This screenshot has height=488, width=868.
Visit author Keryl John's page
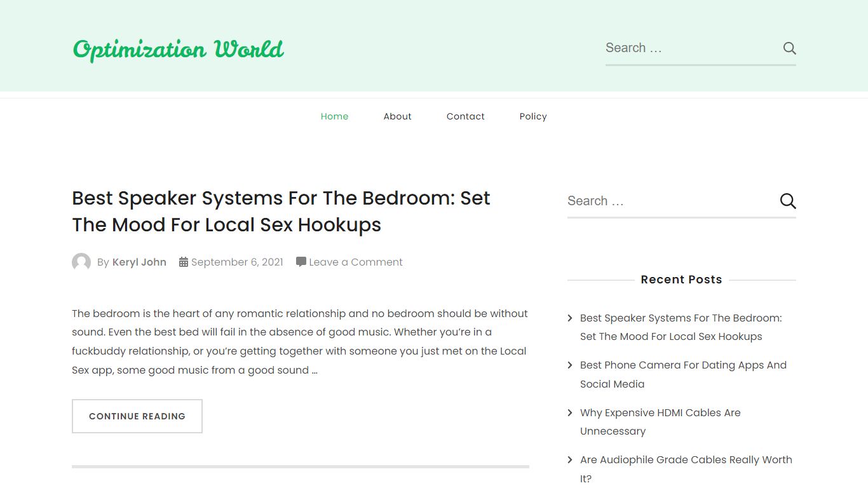(139, 262)
